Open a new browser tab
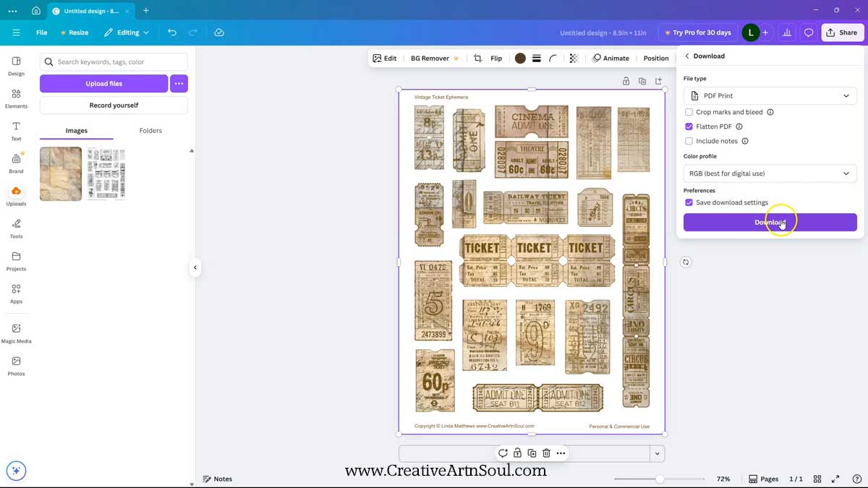 (x=145, y=11)
